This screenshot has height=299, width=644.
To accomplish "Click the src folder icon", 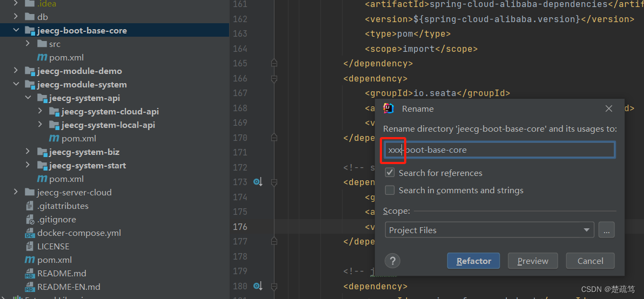I will pyautogui.click(x=42, y=44).
